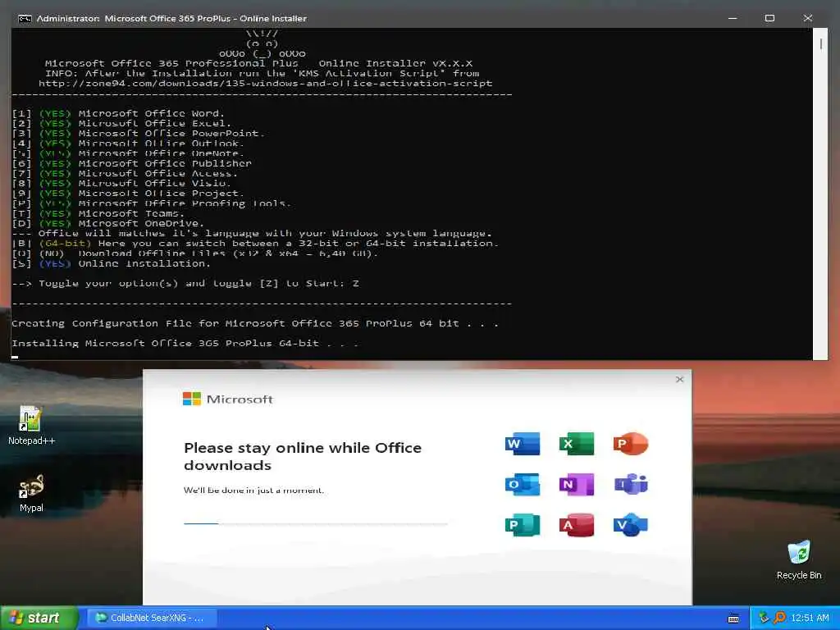Click the 'Microsoft Office Word' line in console
The height and width of the screenshot is (630, 840).
[118, 113]
